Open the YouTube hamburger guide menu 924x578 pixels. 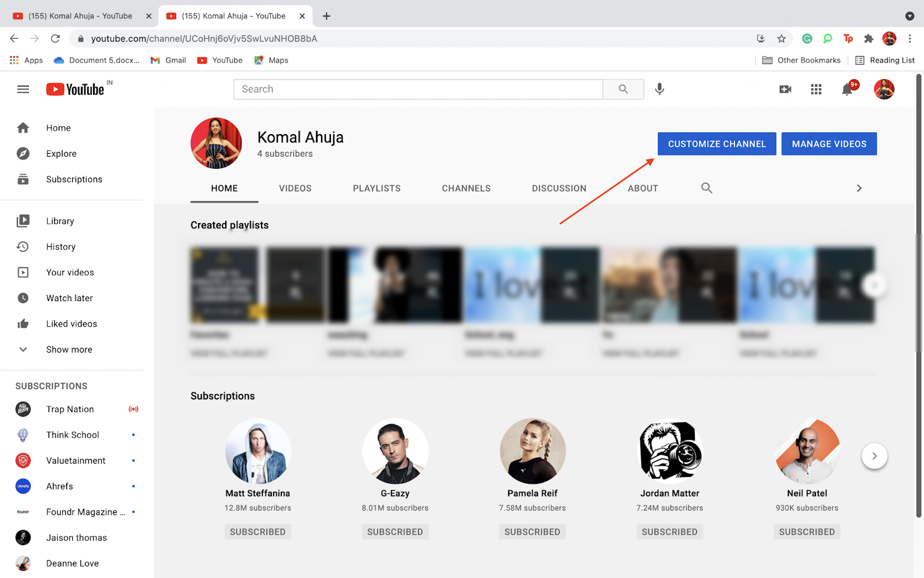coord(23,89)
